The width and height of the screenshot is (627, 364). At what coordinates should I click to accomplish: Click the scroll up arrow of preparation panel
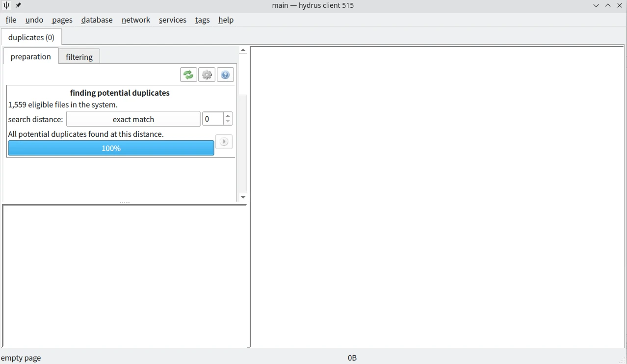coord(243,50)
